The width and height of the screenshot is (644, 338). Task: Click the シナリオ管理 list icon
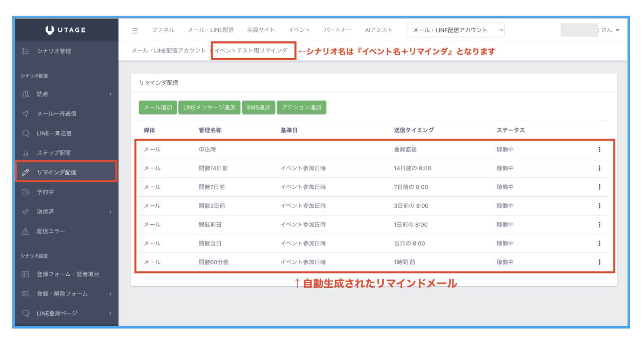coord(26,51)
